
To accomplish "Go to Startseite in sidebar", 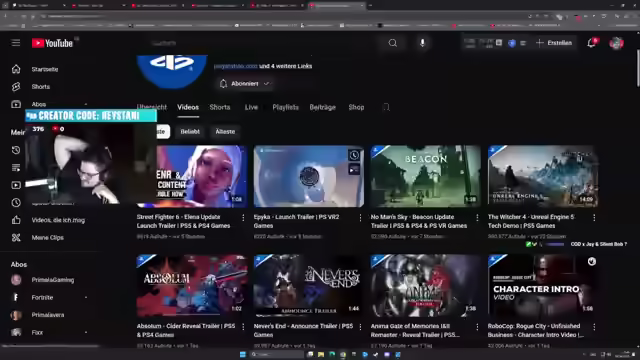I will tap(45, 69).
